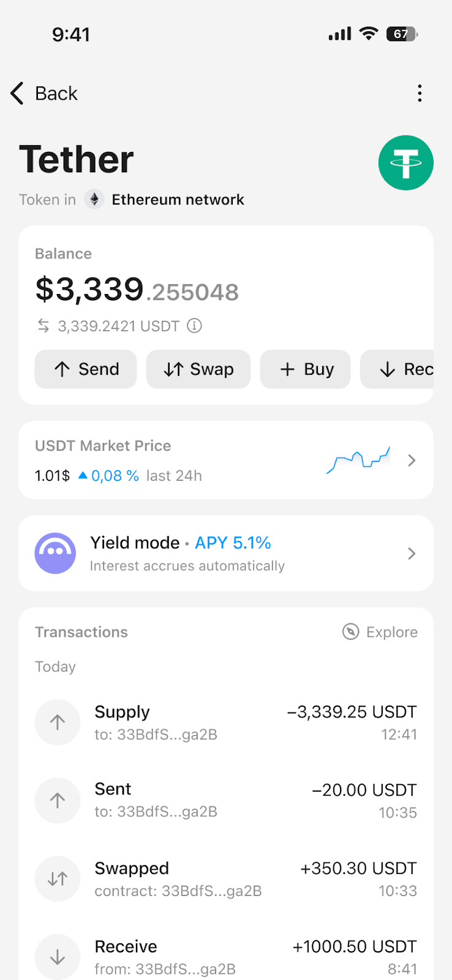
Task: Open the USDT price sparkline chart
Action: click(358, 461)
